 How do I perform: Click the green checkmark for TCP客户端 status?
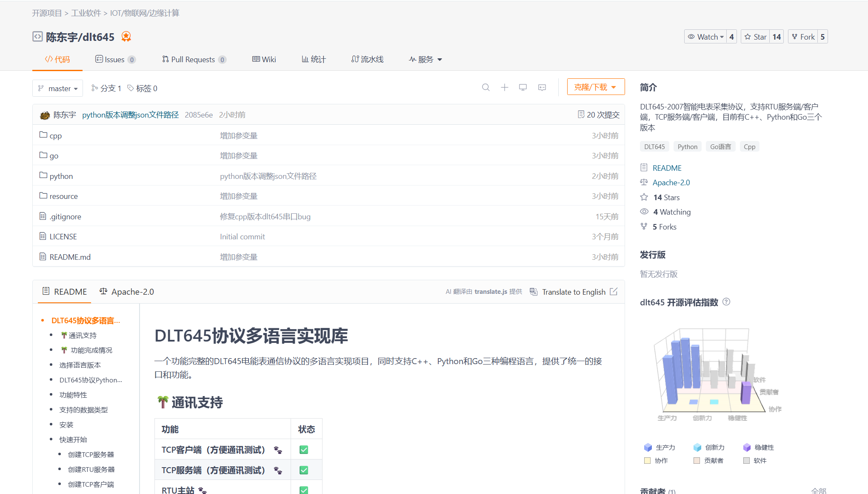pos(304,449)
